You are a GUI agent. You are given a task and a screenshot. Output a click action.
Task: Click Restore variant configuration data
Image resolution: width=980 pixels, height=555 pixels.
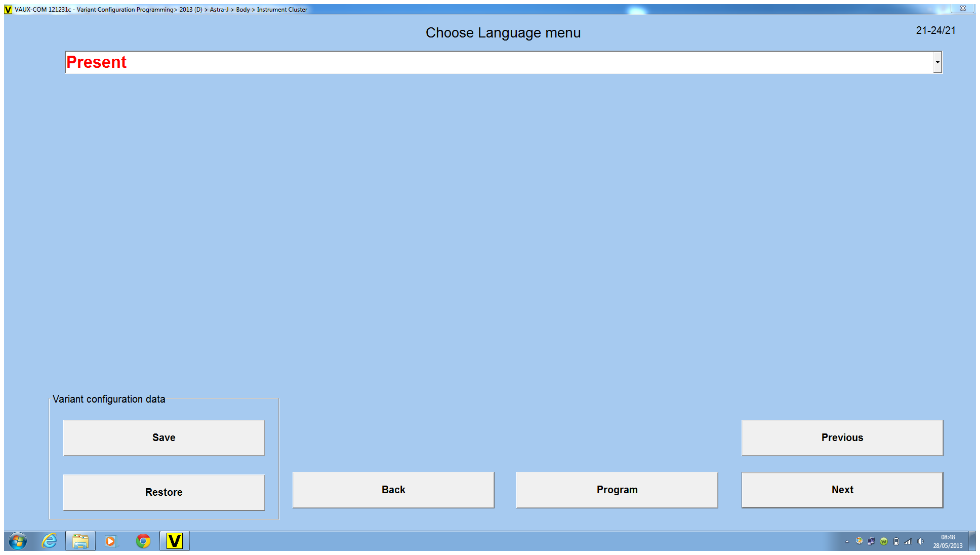point(164,492)
